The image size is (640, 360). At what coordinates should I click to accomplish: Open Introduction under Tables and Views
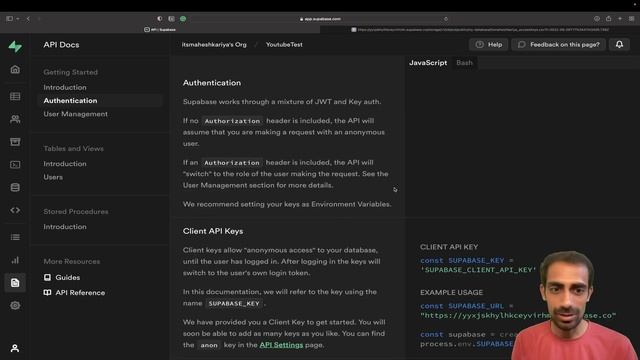(x=65, y=164)
